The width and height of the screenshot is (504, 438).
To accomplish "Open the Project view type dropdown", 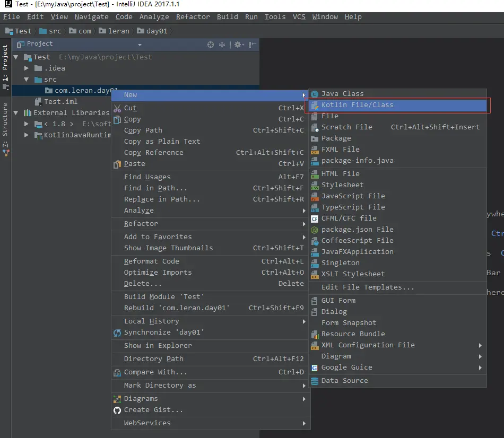I will (x=140, y=45).
